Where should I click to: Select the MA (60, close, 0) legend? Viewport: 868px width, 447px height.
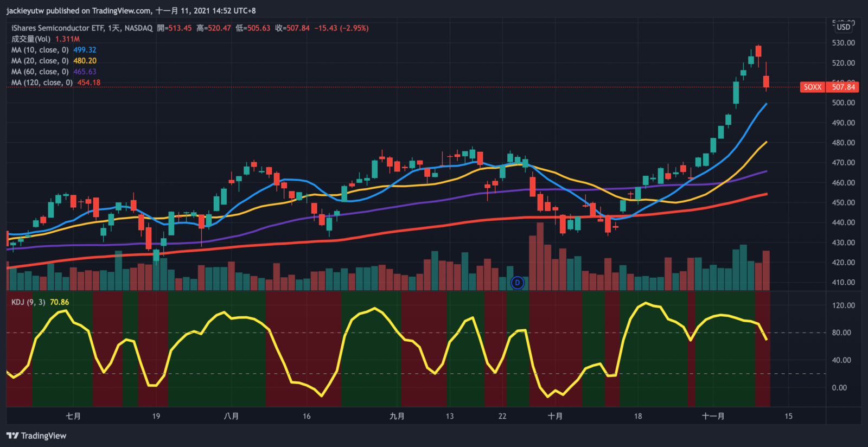(40, 72)
